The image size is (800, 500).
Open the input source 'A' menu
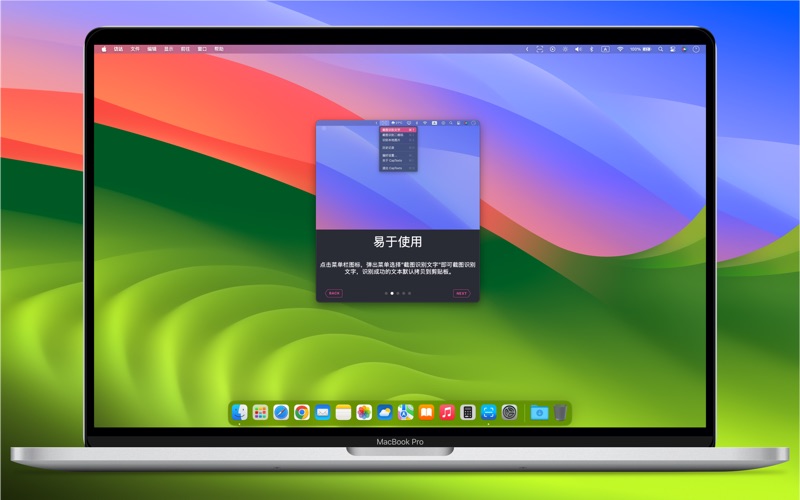point(605,49)
